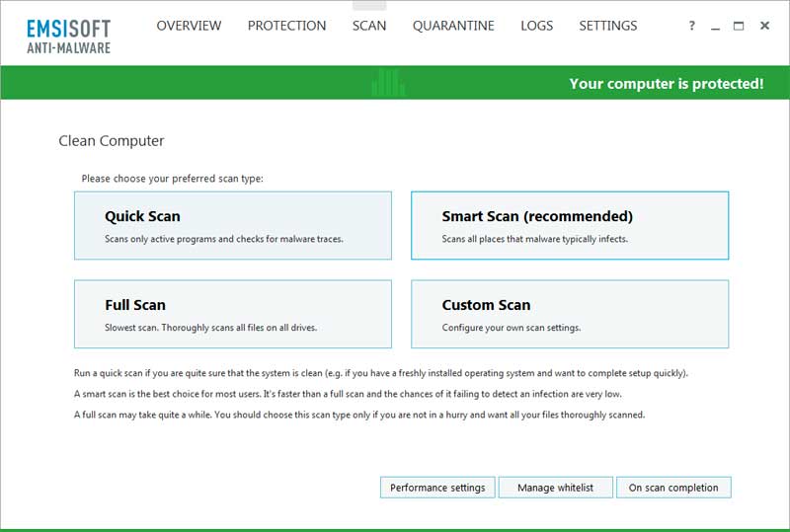Open Performance settings
This screenshot has width=790, height=532.
coord(437,488)
